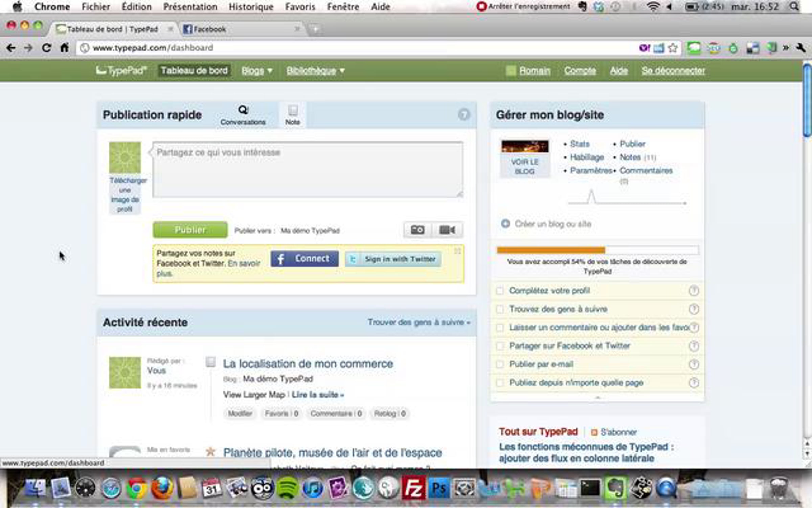
Task: Check the Complétez votre profil checkbox
Action: tap(500, 291)
